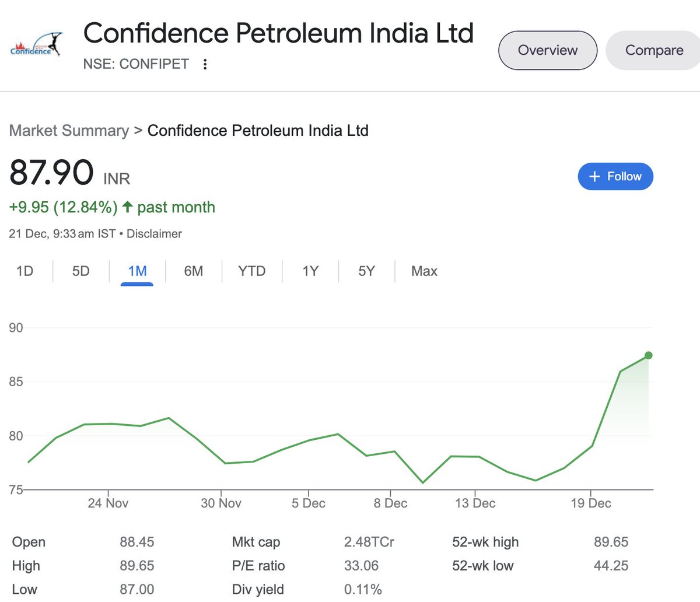This screenshot has height=602, width=700.
Task: Select the 5D time range
Action: coord(81,271)
